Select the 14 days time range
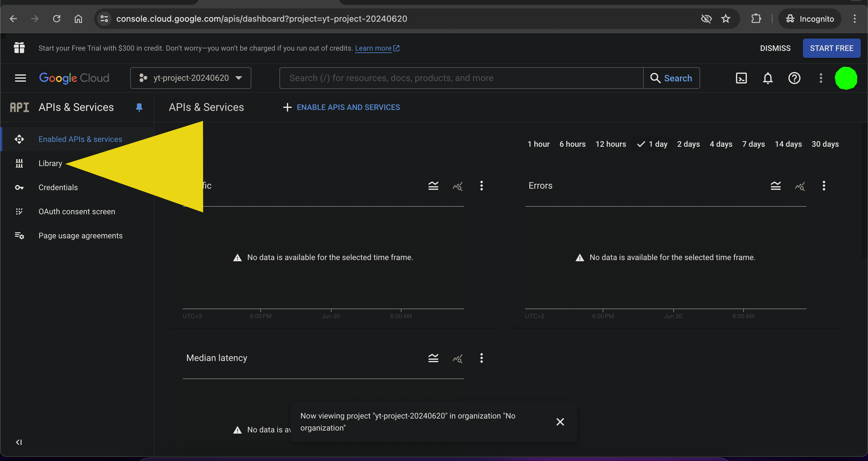 (788, 144)
